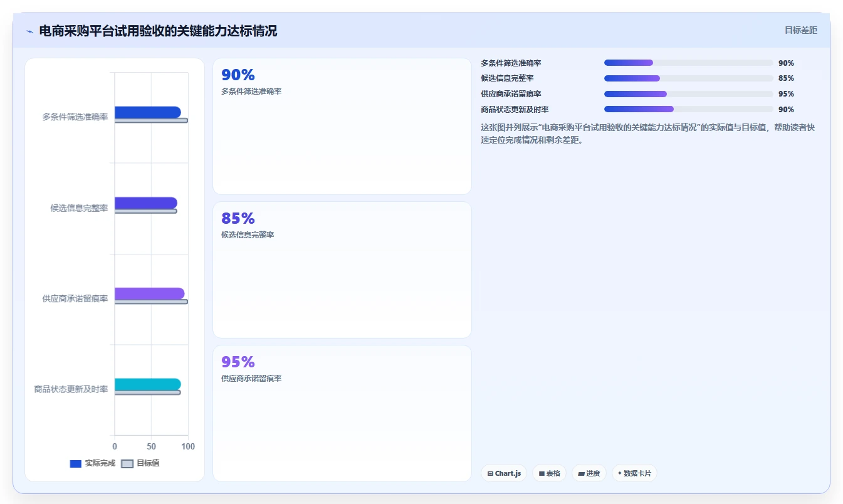The width and height of the screenshot is (843, 504).
Task: Click the x-axis tick value 0
Action: point(115,446)
